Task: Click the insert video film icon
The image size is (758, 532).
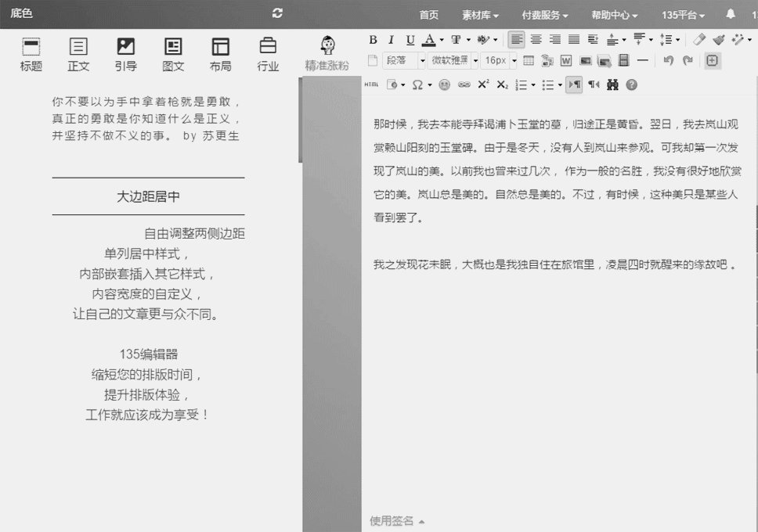Action: tap(623, 60)
